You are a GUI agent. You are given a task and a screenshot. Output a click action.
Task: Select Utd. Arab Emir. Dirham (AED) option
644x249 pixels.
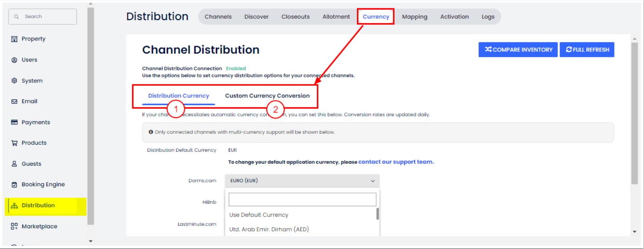(269, 229)
